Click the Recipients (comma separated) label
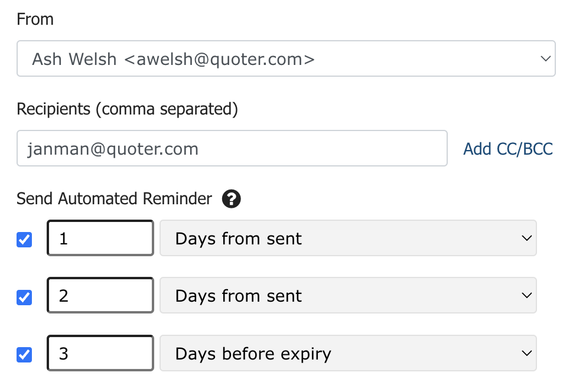The height and width of the screenshot is (392, 573). (x=127, y=109)
